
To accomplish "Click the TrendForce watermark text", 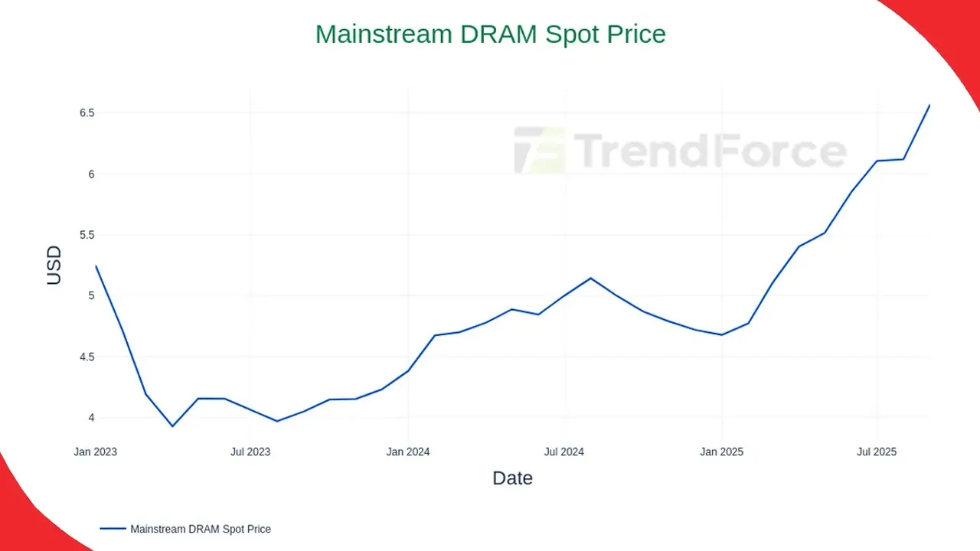I will point(709,151).
